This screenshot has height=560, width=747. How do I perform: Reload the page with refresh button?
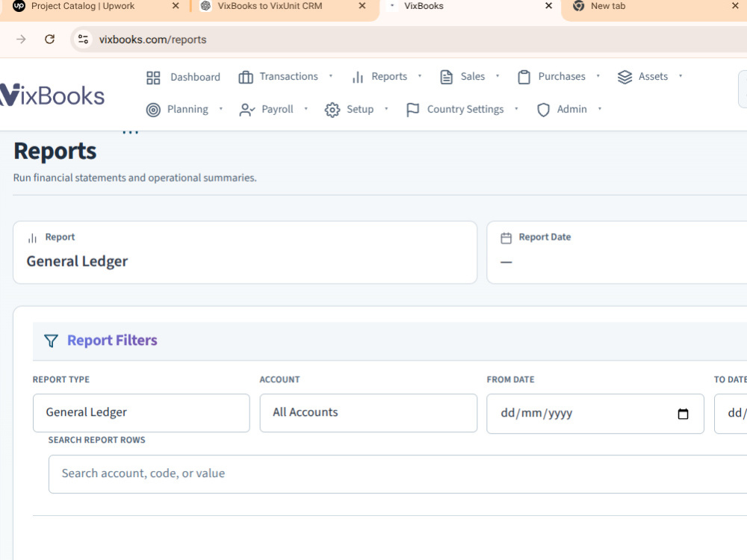(x=49, y=39)
